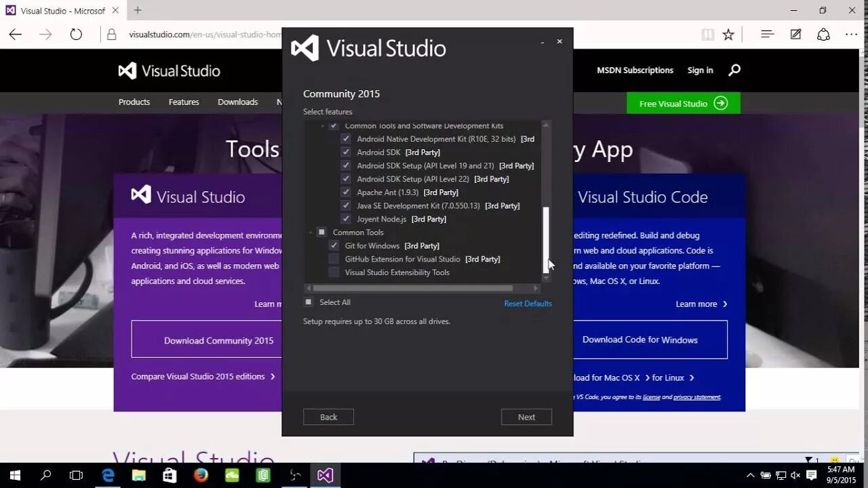
Task: Show hidden system tray icons chevron
Action: pos(751,475)
